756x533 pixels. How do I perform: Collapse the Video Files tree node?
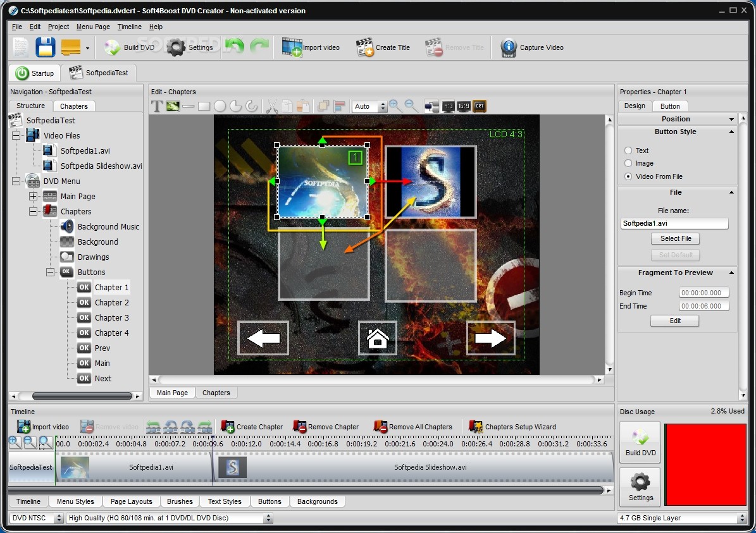click(16, 135)
